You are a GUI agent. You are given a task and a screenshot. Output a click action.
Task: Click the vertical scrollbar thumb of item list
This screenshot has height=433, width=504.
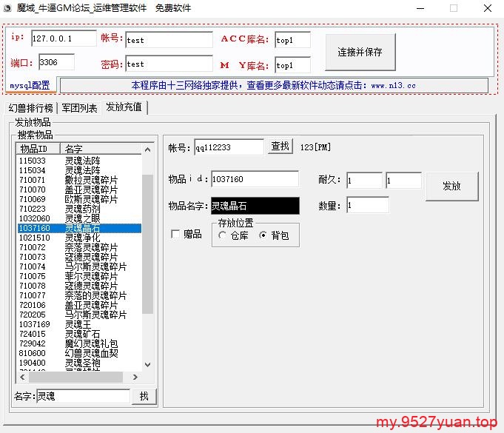point(147,244)
